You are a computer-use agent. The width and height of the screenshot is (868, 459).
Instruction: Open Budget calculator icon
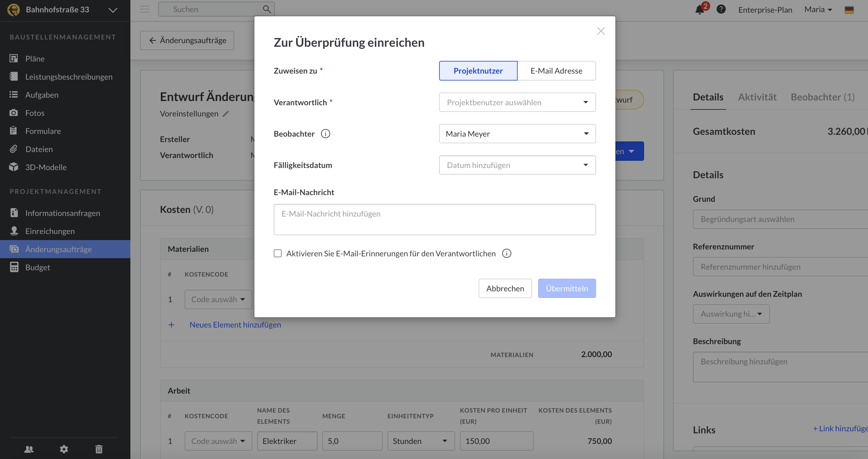coord(14,267)
